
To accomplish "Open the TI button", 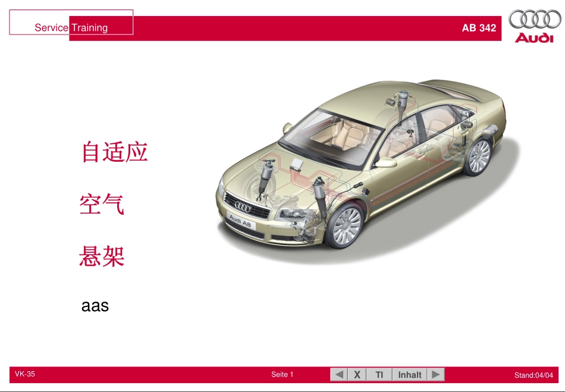I will pyautogui.click(x=379, y=374).
